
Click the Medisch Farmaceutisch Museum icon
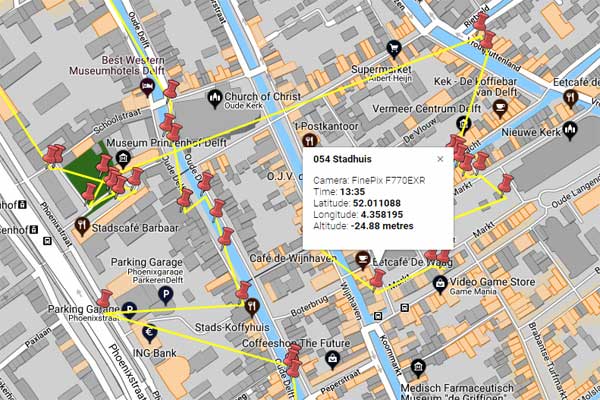tap(418, 367)
